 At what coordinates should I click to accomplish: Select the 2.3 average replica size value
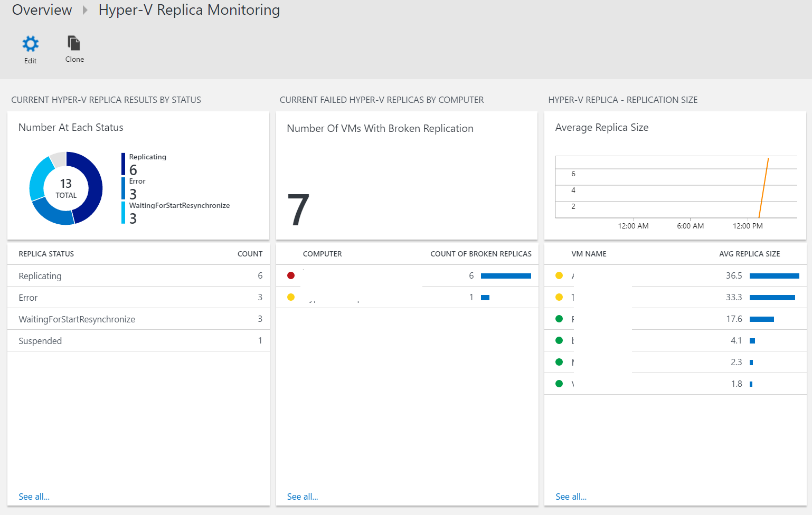click(737, 362)
